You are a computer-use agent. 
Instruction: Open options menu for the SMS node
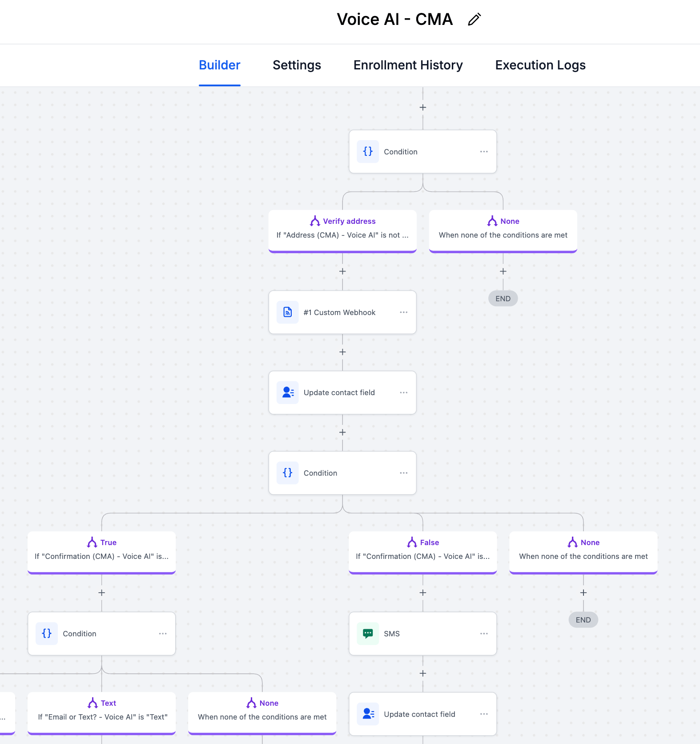484,634
